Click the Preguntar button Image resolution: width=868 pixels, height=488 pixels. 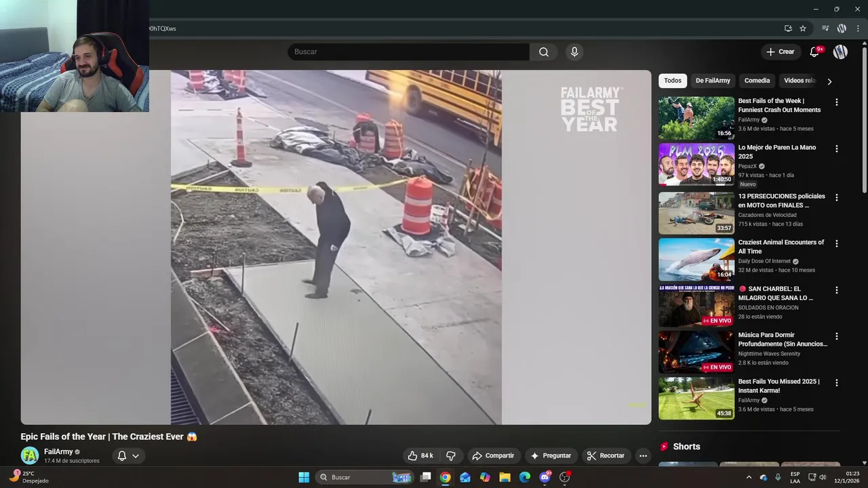pyautogui.click(x=551, y=455)
